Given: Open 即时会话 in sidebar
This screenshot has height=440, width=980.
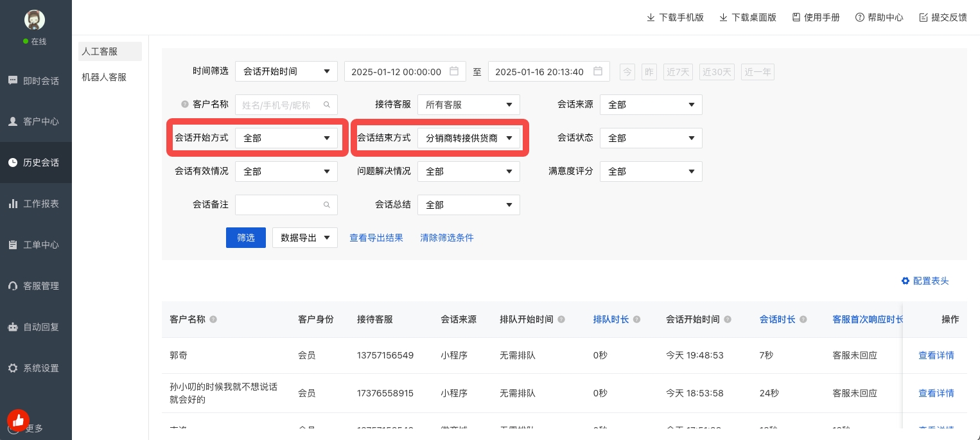Looking at the screenshot, I should click(x=36, y=81).
